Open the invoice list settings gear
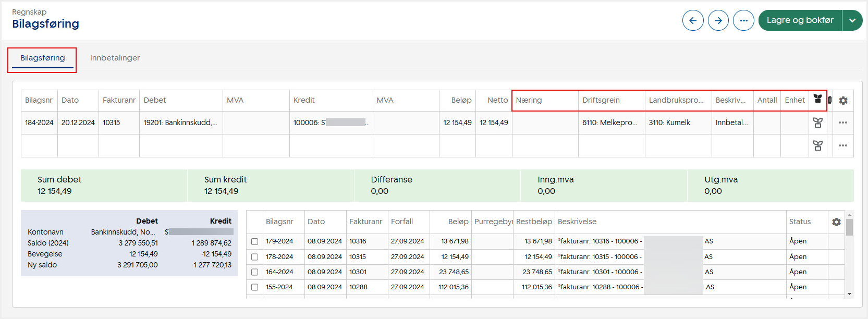The height and width of the screenshot is (319, 868). click(836, 222)
